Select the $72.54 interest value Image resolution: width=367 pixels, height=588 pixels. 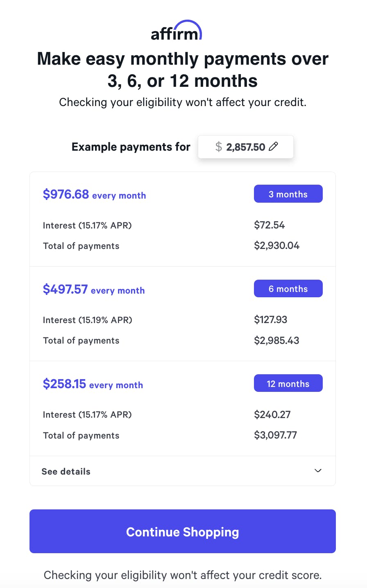[269, 225]
